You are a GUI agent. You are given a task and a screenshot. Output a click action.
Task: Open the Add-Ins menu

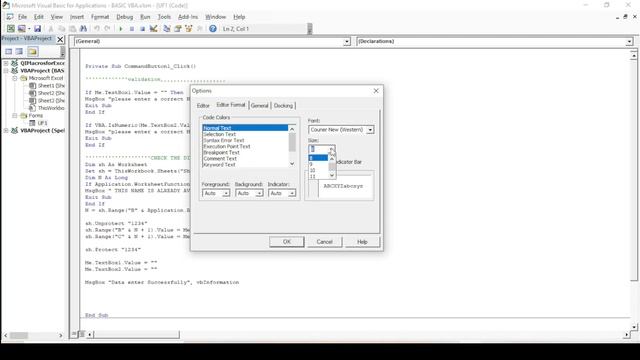tap(188, 17)
